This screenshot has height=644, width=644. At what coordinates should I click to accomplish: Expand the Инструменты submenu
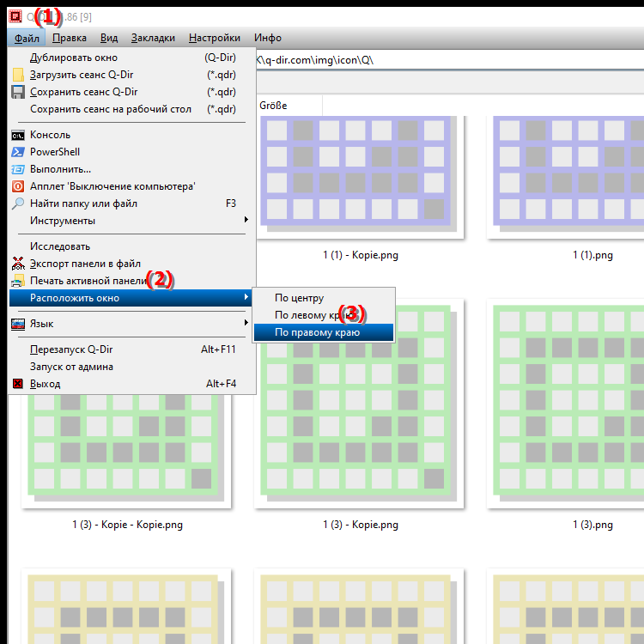pyautogui.click(x=131, y=221)
